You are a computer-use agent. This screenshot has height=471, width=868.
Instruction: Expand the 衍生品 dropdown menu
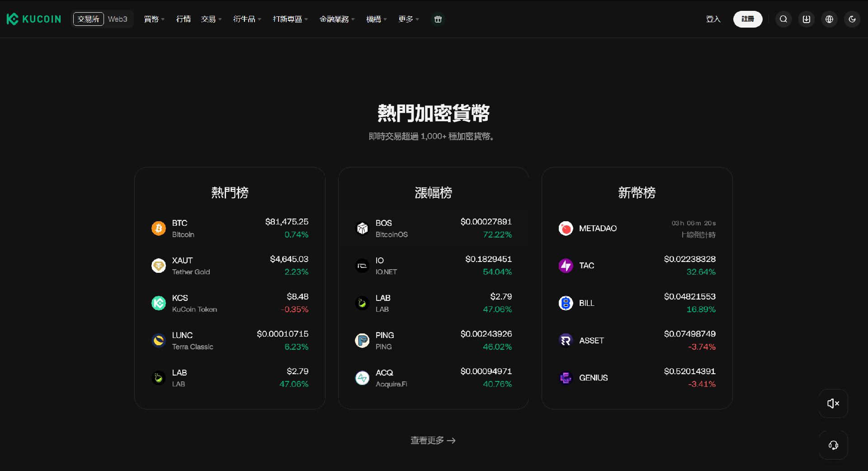coord(247,19)
